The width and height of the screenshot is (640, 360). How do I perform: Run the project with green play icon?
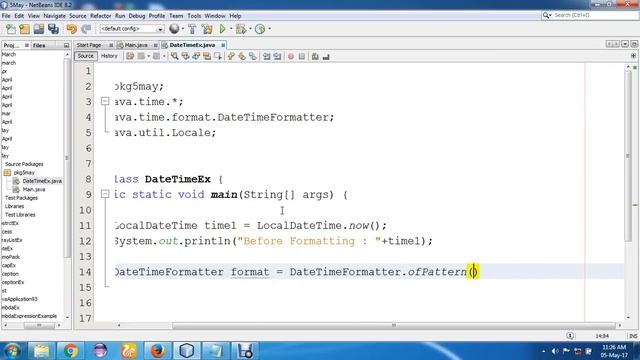pyautogui.click(x=222, y=29)
